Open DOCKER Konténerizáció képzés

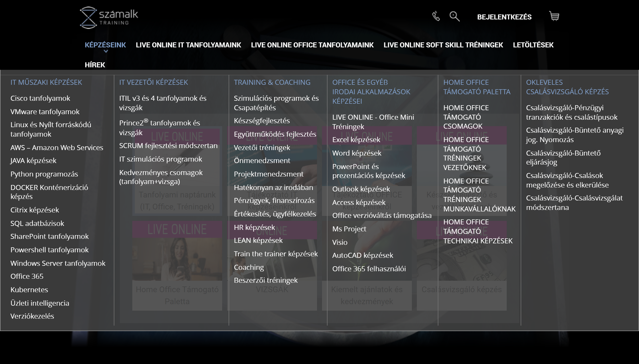tap(49, 192)
